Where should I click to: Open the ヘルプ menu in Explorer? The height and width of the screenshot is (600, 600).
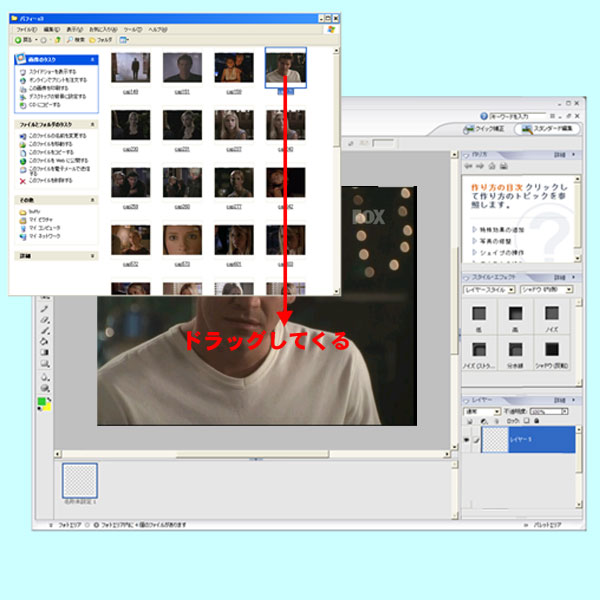tap(158, 29)
